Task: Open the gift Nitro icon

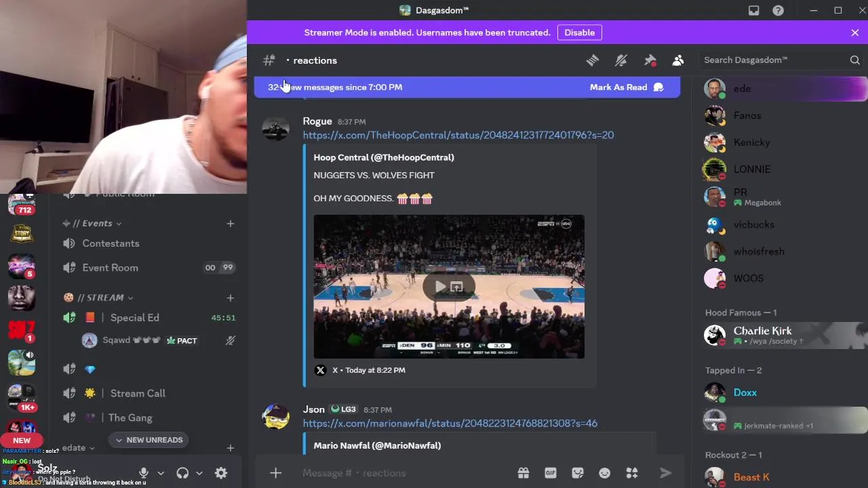Action: tap(524, 473)
